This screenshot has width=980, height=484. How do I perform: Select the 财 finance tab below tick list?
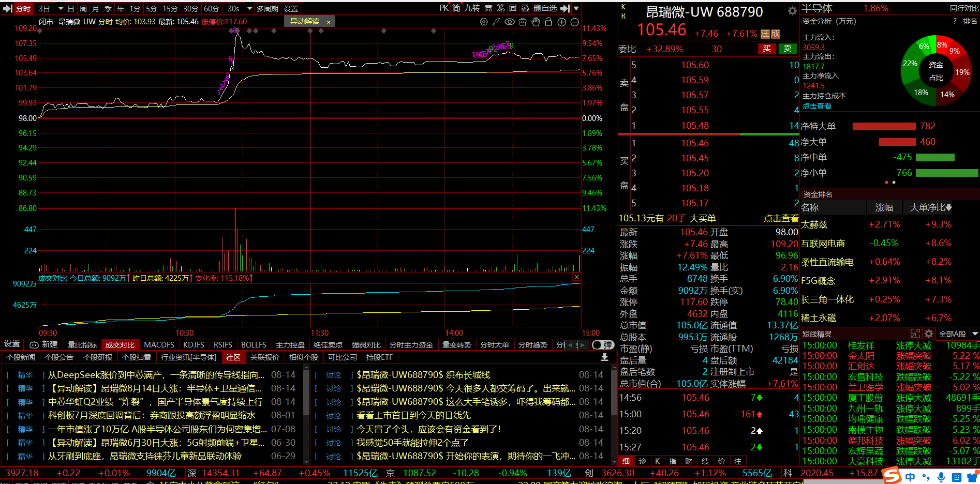click(x=689, y=461)
